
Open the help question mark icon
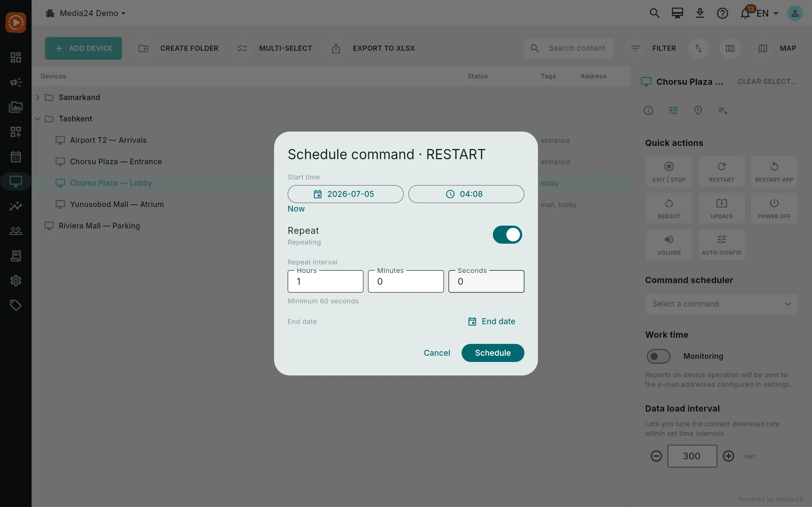722,14
